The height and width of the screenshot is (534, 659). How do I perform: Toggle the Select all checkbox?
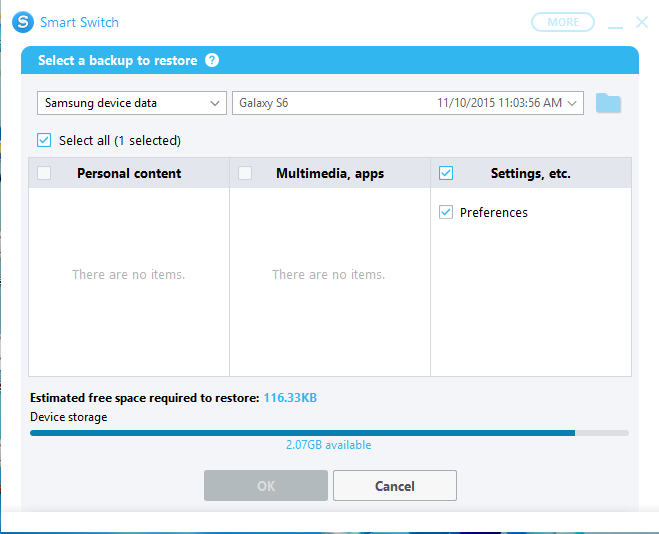tap(44, 140)
